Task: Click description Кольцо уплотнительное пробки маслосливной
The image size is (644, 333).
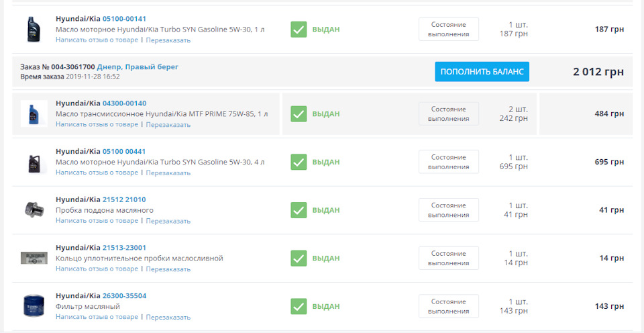Action: 140,258
